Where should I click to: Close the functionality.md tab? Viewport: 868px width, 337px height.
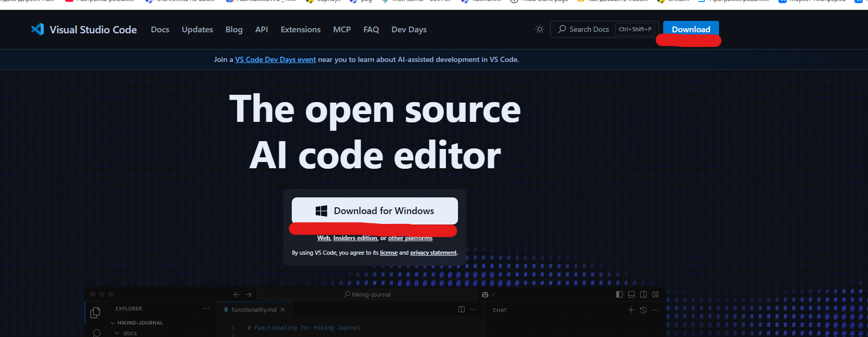click(282, 309)
